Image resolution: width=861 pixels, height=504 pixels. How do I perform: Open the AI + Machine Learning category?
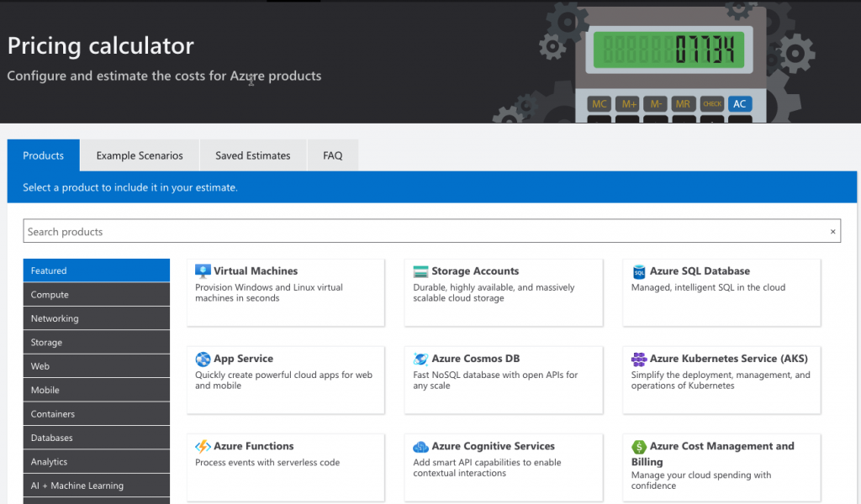point(96,486)
